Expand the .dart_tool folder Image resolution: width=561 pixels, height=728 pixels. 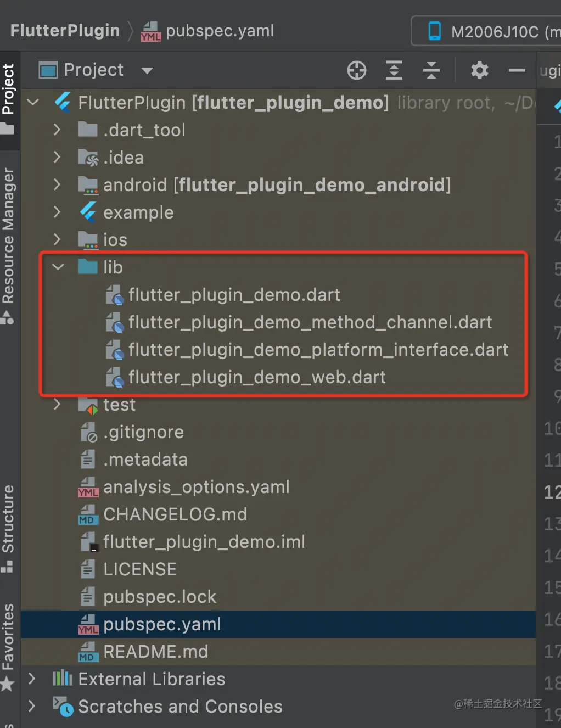click(57, 130)
